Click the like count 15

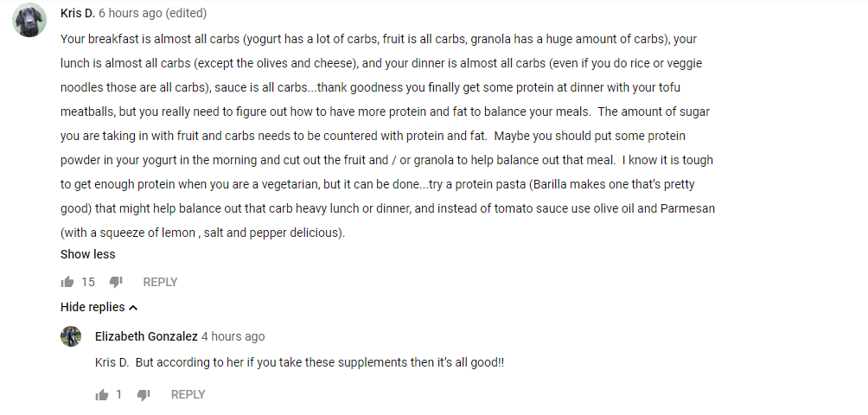tap(88, 282)
